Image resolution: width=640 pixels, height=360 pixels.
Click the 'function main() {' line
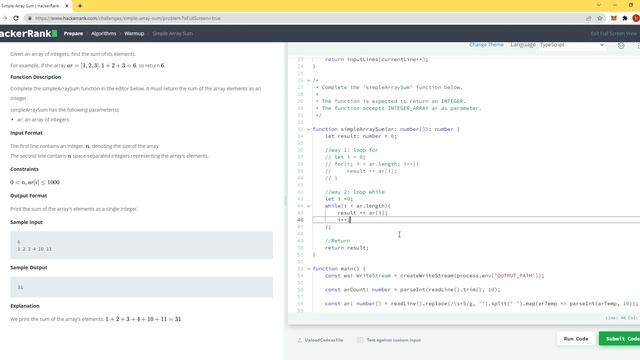(339, 269)
